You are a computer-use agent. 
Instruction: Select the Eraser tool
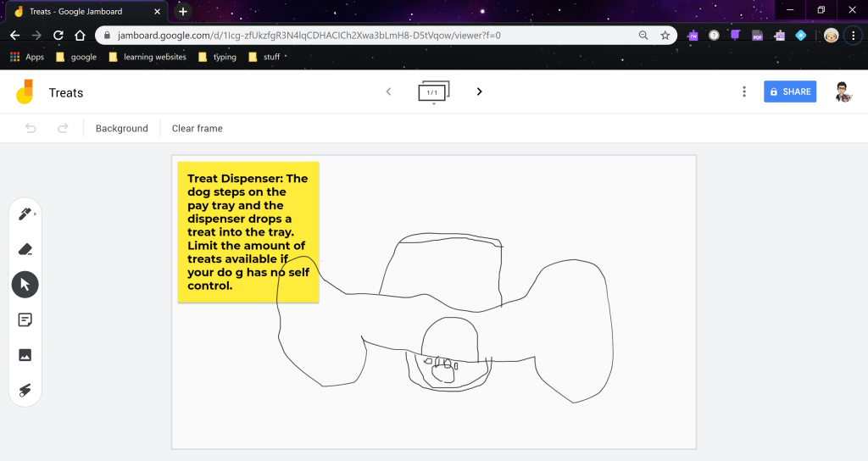(x=25, y=249)
